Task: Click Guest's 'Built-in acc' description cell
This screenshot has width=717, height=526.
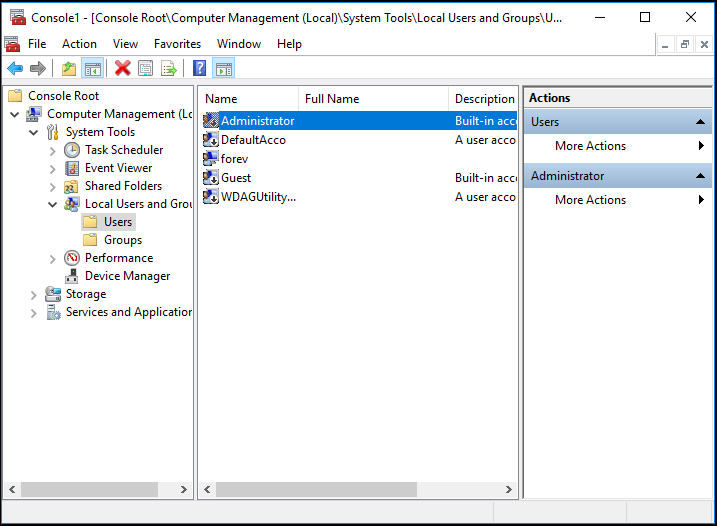Action: coord(486,177)
